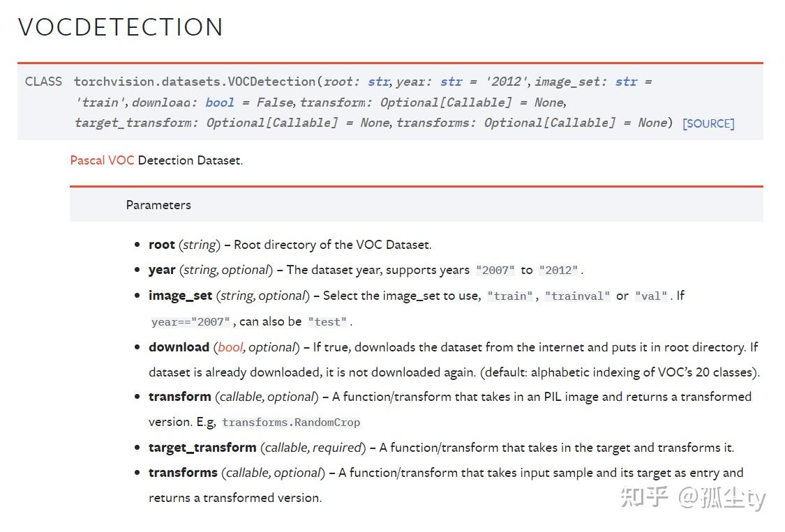Click the year=="2007" code literal

pos(190,322)
